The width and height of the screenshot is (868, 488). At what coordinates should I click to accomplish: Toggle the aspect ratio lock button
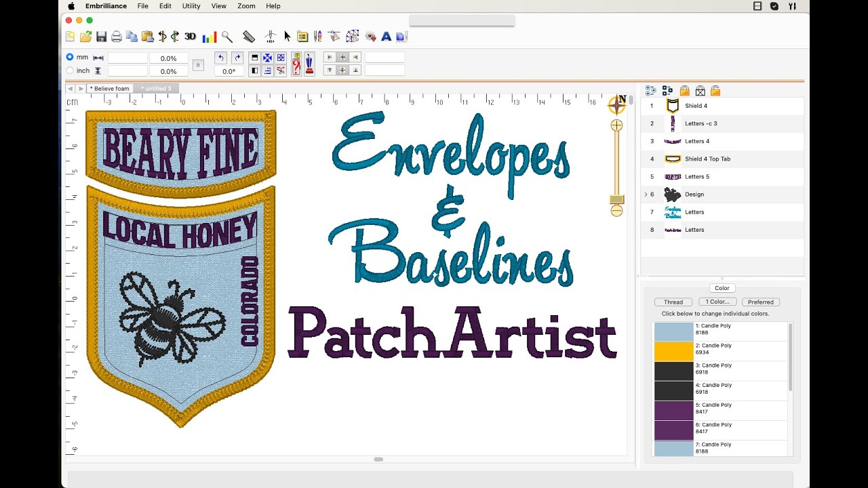pyautogui.click(x=198, y=65)
